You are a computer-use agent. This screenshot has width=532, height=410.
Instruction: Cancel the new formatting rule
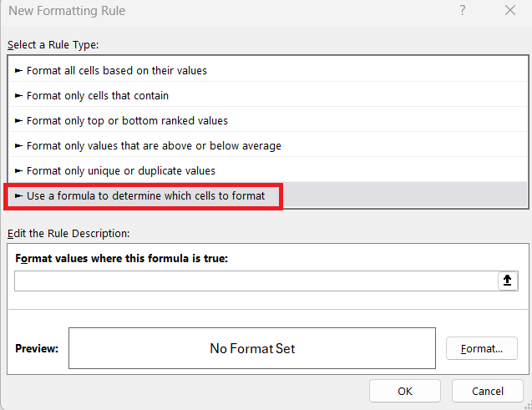(x=488, y=391)
